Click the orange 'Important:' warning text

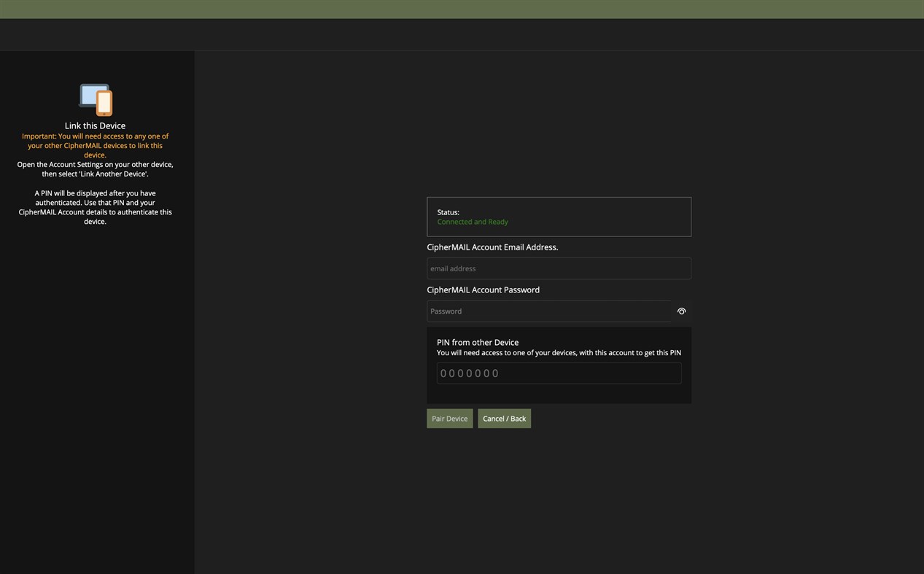95,145
